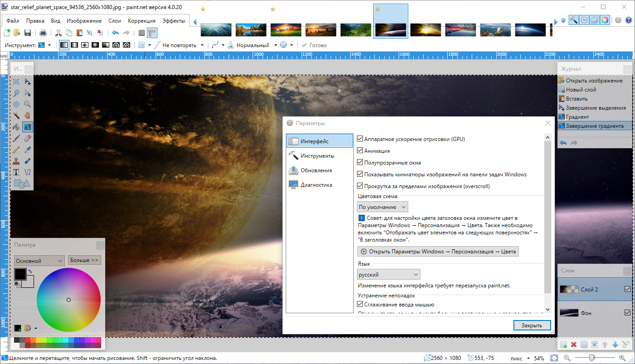Pick the Shapes tool
The height and width of the screenshot is (364, 635).
click(22, 184)
